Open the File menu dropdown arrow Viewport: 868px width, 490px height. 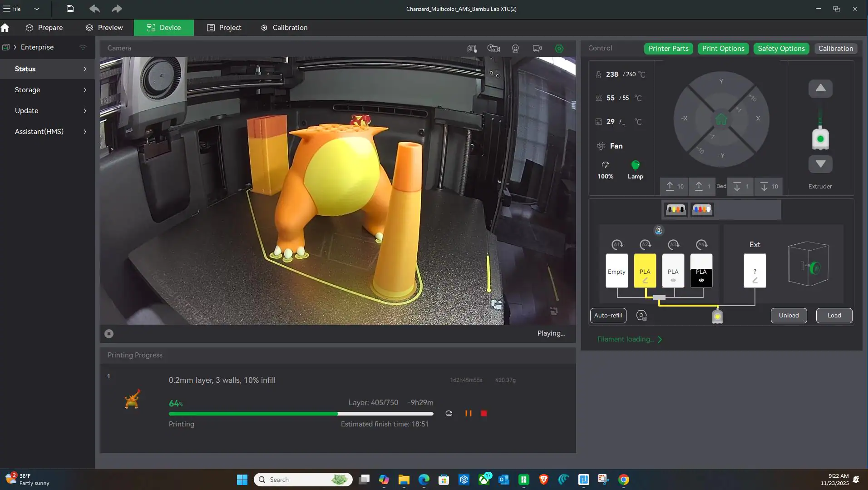(x=37, y=9)
